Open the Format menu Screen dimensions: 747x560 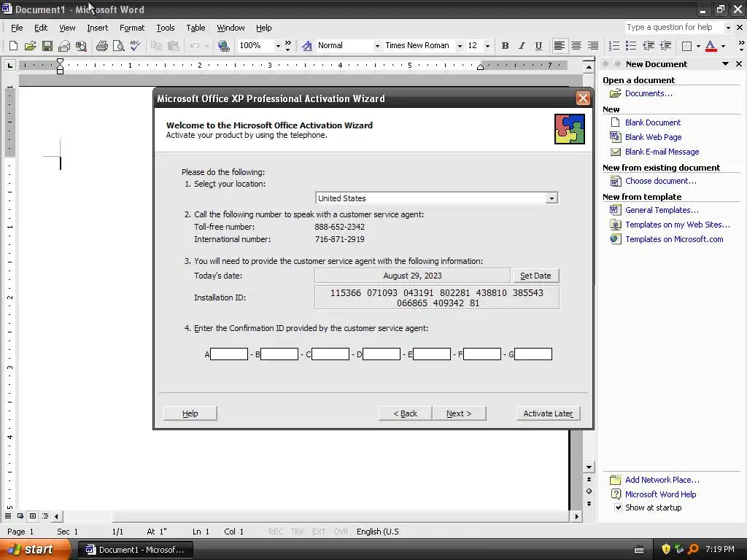tap(132, 28)
